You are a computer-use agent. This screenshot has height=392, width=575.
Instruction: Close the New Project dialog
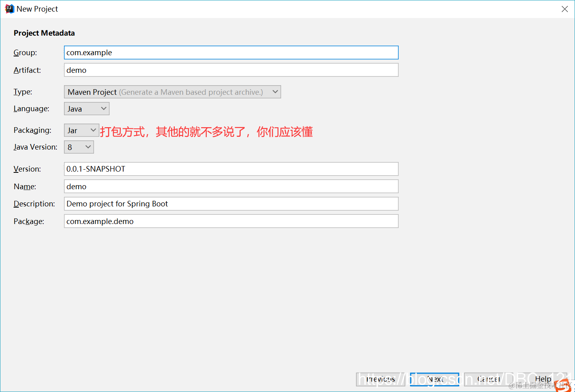tap(565, 9)
